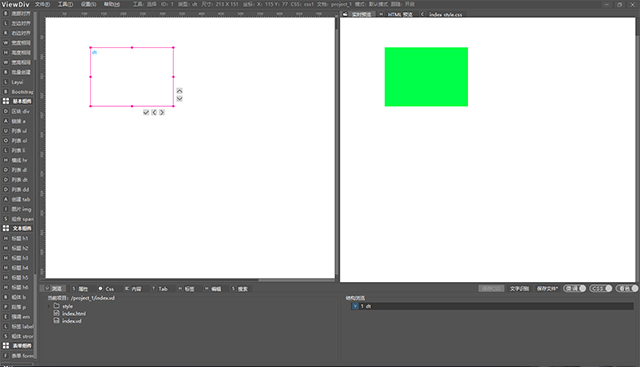Add an h1 heading element
The image size is (640, 367).
pos(17,238)
